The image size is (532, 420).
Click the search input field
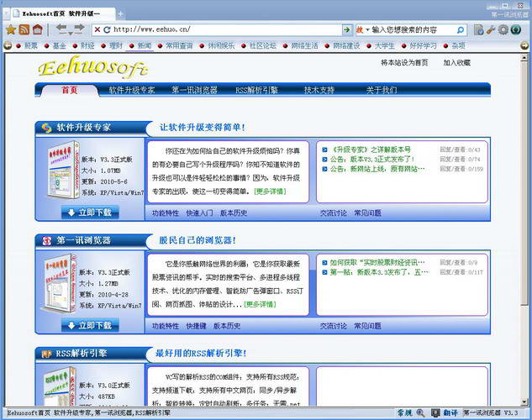coord(413,30)
